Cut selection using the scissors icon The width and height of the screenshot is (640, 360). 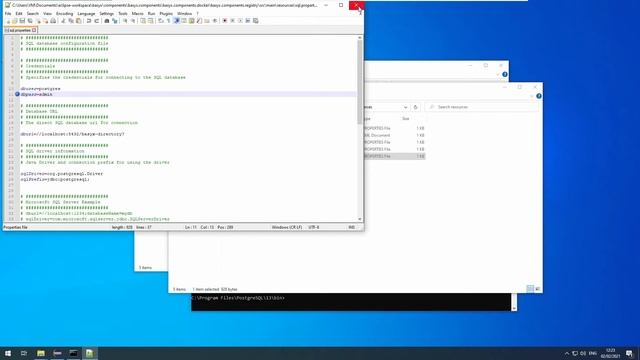pos(63,20)
